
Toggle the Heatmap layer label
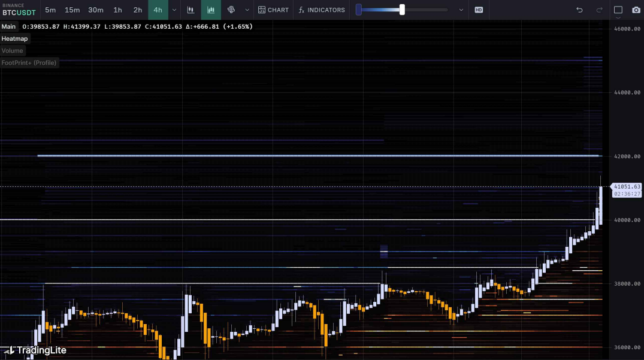point(14,38)
